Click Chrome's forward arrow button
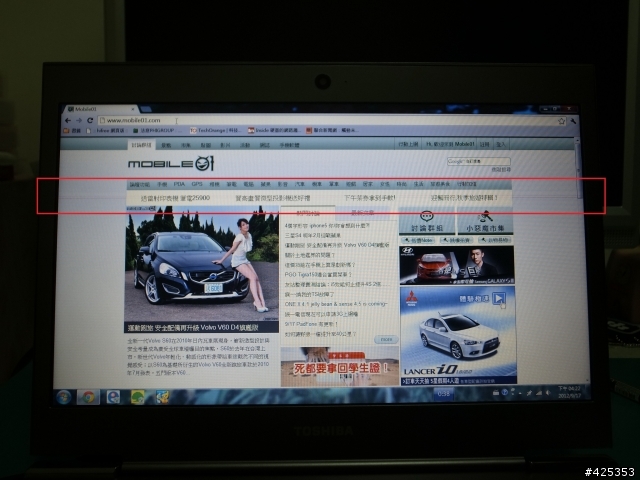 pos(79,120)
